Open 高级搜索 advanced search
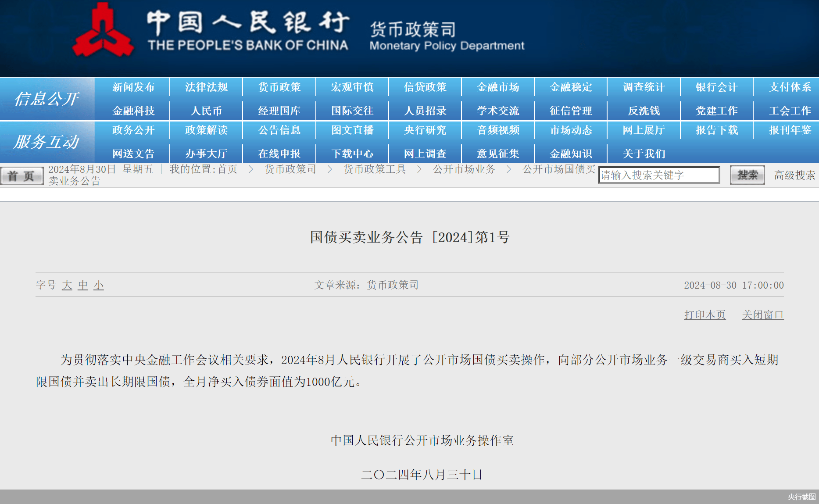Viewport: 819px width, 504px height. [794, 175]
